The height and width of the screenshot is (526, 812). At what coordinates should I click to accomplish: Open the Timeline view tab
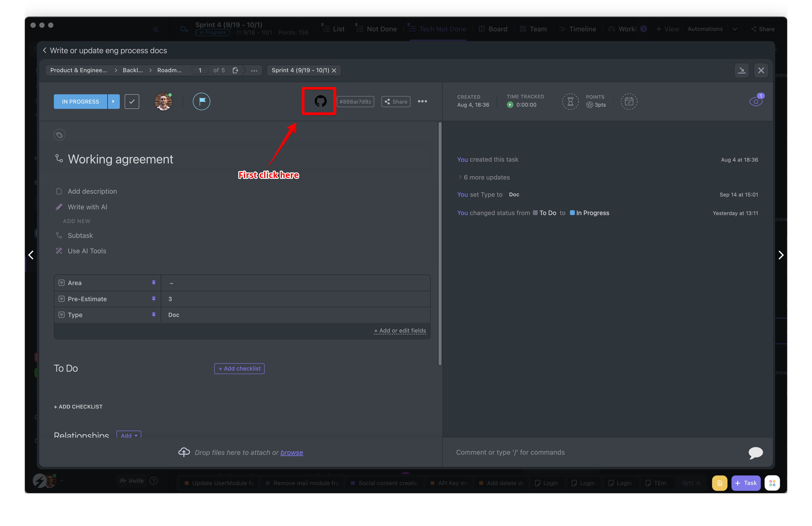point(578,29)
